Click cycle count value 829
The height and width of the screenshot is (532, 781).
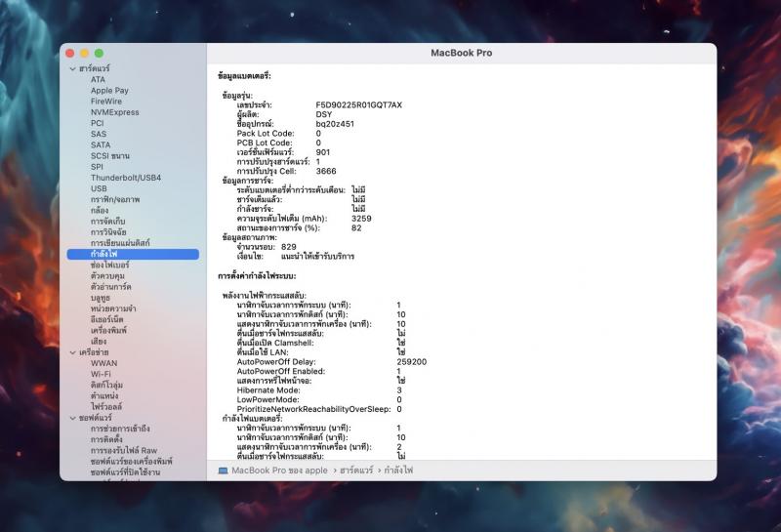(288, 247)
